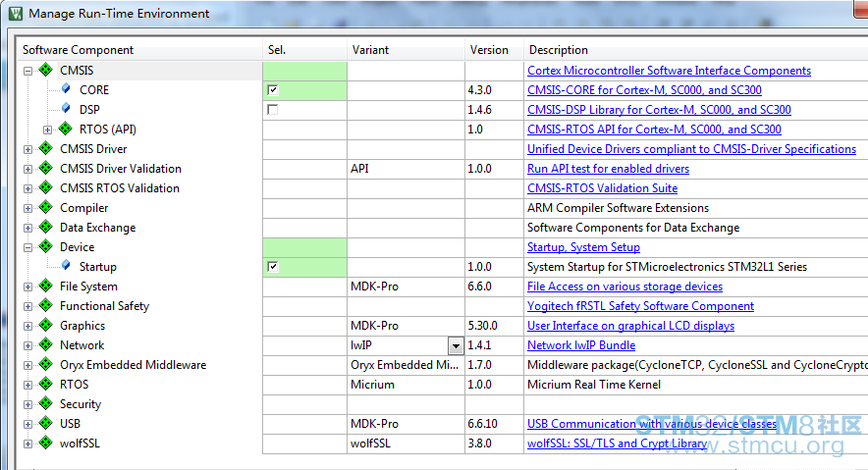Viewport: 868px width, 470px height.
Task: Open CMSIS-CORE for Cortex-M link
Action: 644,89
